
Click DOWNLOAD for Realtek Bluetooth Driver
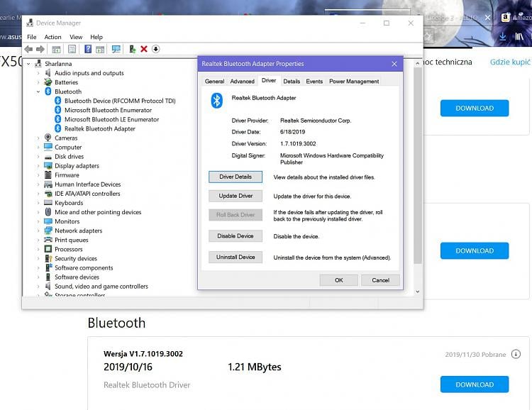coord(475,384)
